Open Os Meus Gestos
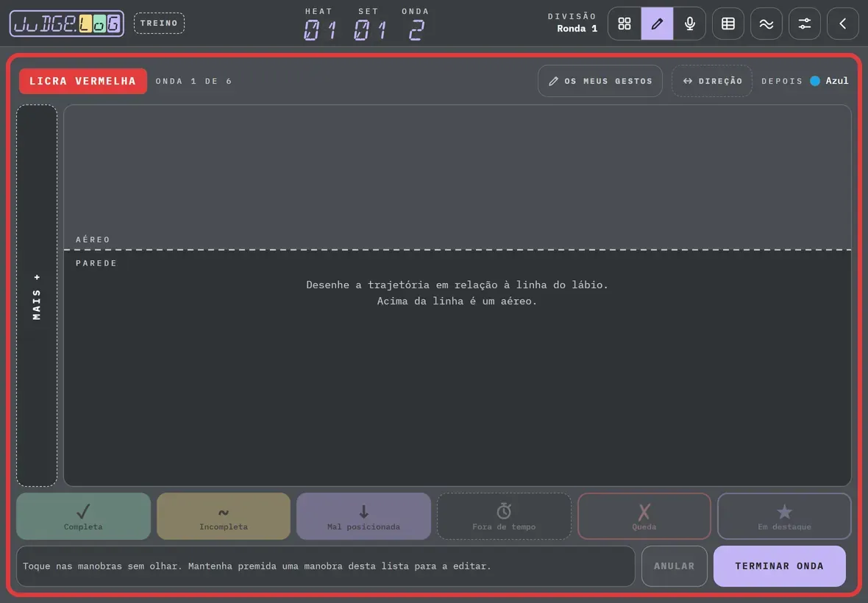Image resolution: width=868 pixels, height=603 pixels. click(600, 81)
